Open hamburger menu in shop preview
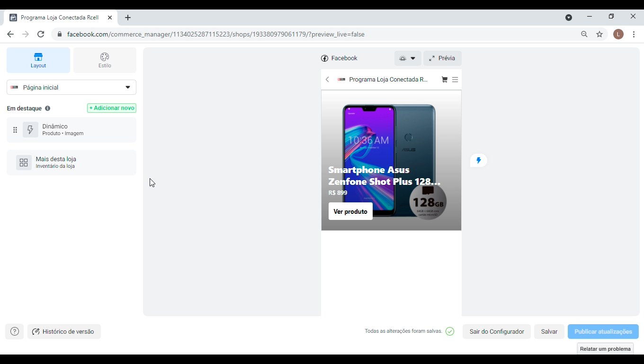The image size is (644, 364). (455, 80)
